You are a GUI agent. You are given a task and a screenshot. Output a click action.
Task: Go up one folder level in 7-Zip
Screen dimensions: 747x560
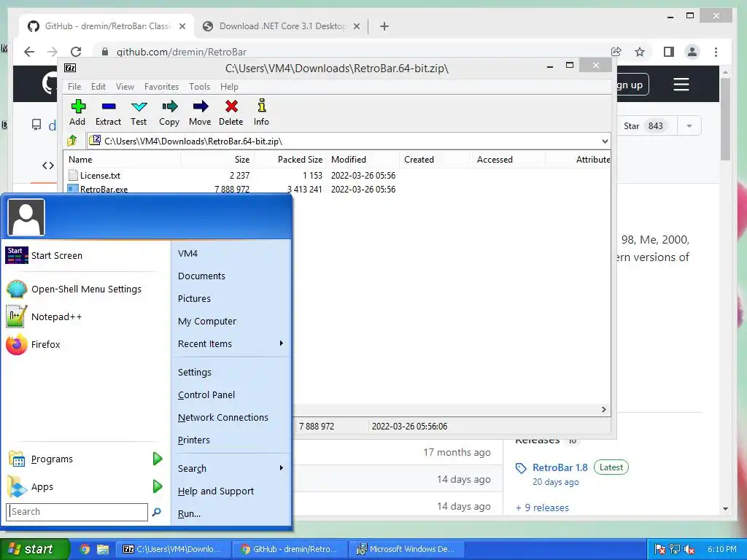click(72, 141)
